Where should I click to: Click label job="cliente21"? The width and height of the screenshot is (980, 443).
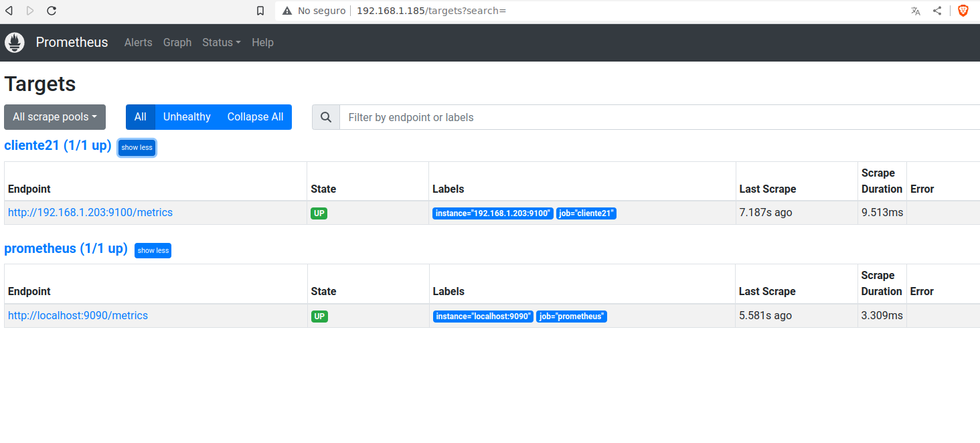(586, 213)
